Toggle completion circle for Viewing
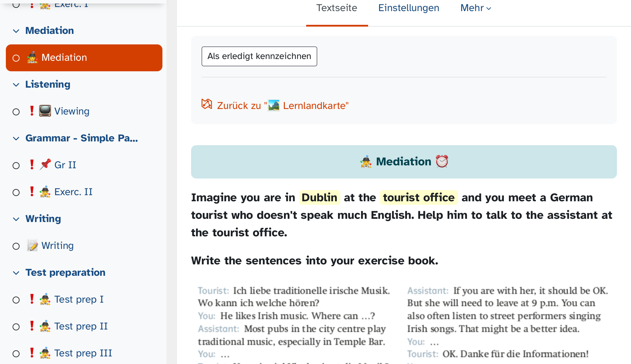This screenshot has height=364, width=631. tap(16, 112)
